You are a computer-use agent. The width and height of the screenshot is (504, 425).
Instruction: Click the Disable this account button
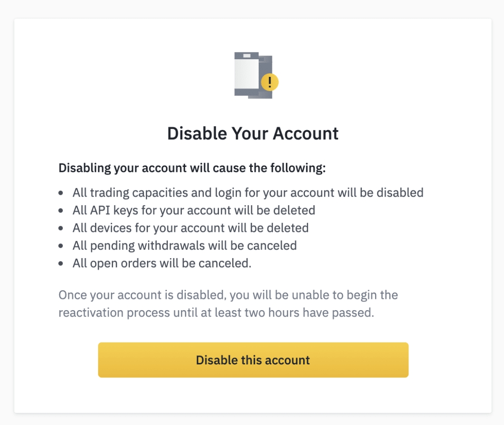point(253,360)
